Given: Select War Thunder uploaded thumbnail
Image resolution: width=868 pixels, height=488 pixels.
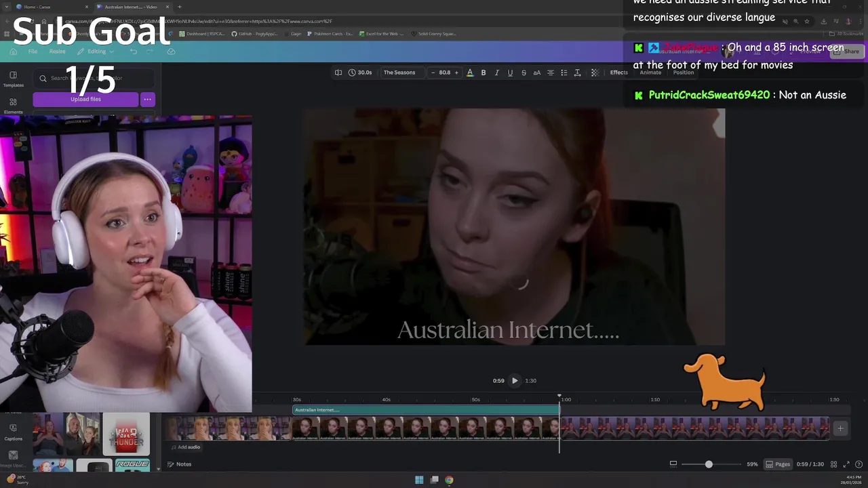Looking at the screenshot, I should point(126,434).
